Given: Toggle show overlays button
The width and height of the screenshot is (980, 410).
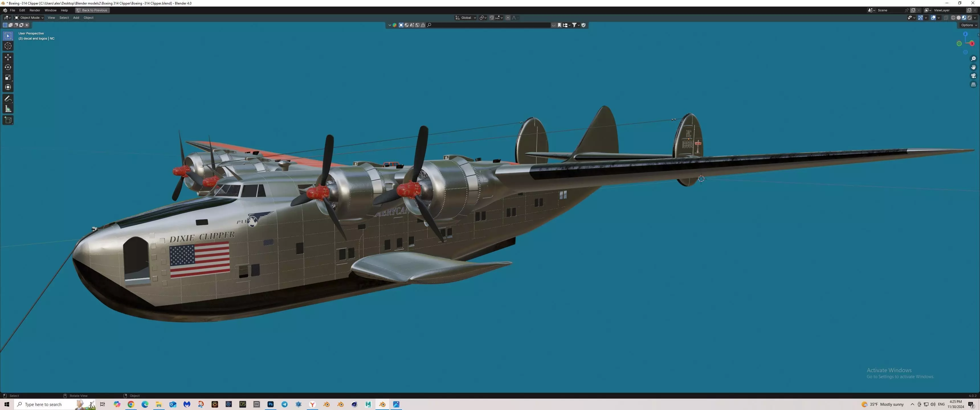Looking at the screenshot, I should (x=933, y=17).
